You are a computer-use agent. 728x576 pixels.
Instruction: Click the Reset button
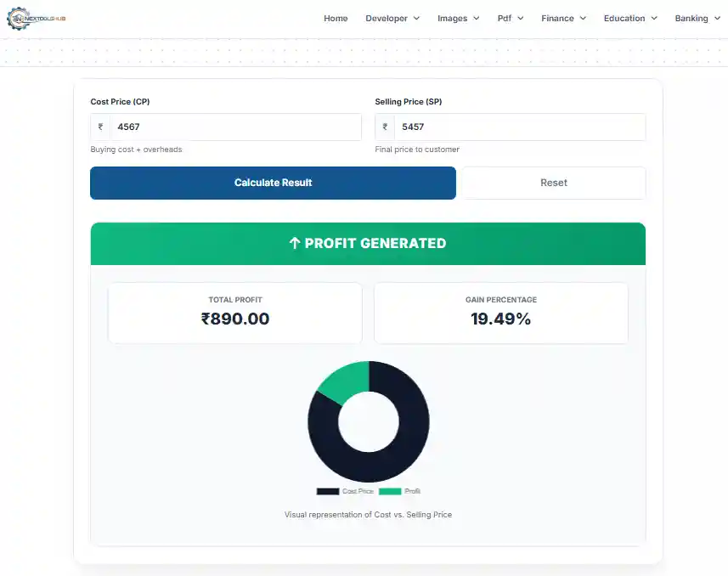553,183
